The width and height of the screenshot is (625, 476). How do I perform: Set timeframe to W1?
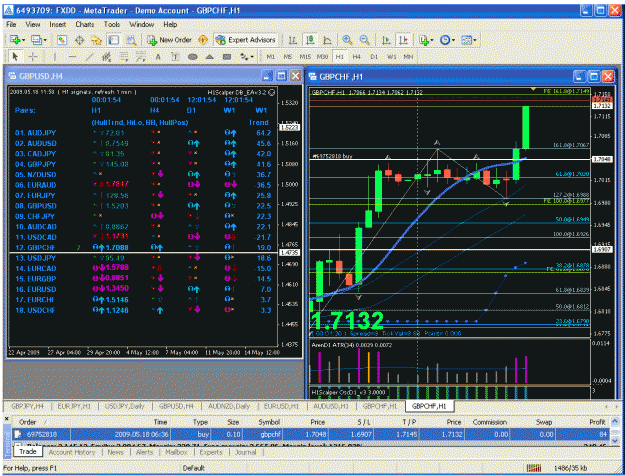coord(392,57)
